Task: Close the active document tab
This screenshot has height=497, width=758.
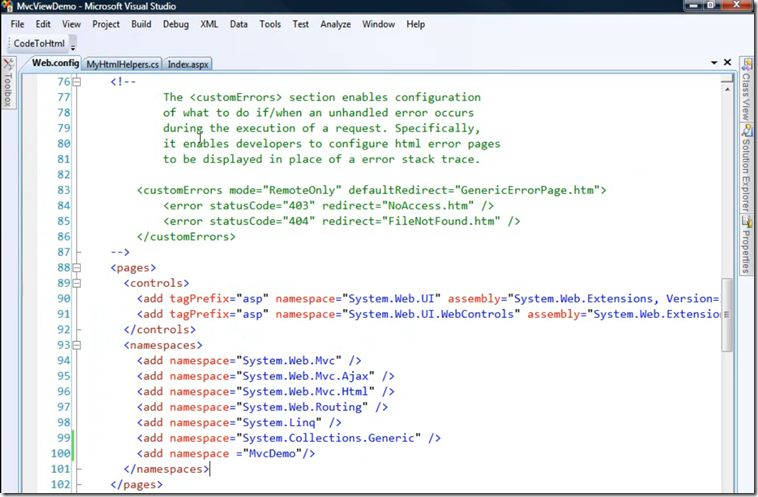Action: pyautogui.click(x=727, y=62)
